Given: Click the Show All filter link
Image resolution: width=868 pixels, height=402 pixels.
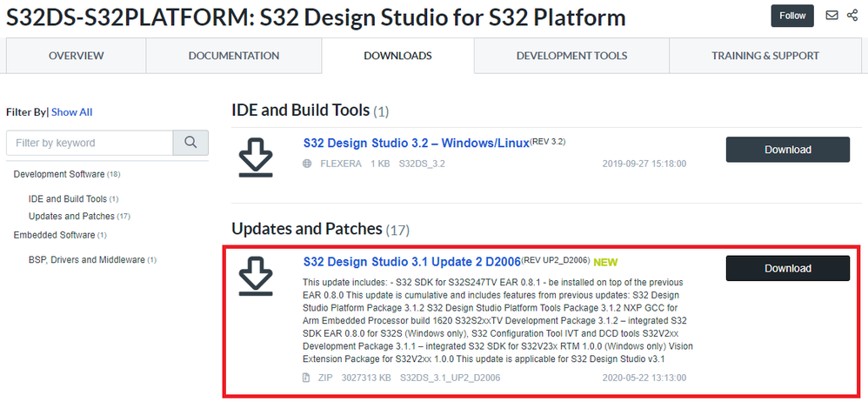Looking at the screenshot, I should point(72,112).
